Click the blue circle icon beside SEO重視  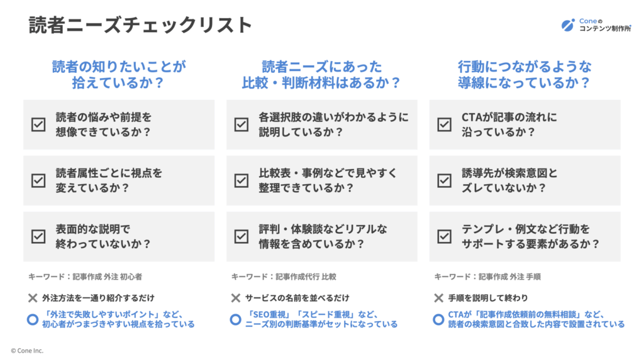click(x=235, y=319)
